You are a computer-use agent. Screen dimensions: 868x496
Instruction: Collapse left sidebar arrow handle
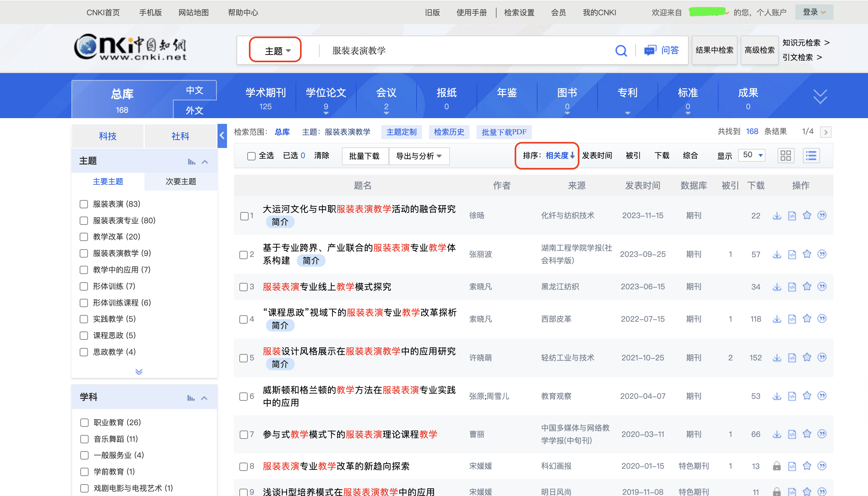(222, 136)
